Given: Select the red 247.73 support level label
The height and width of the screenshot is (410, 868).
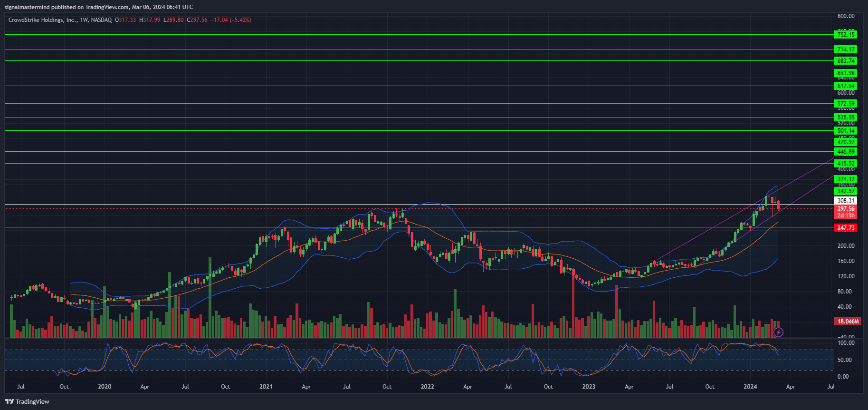Looking at the screenshot, I should [846, 228].
